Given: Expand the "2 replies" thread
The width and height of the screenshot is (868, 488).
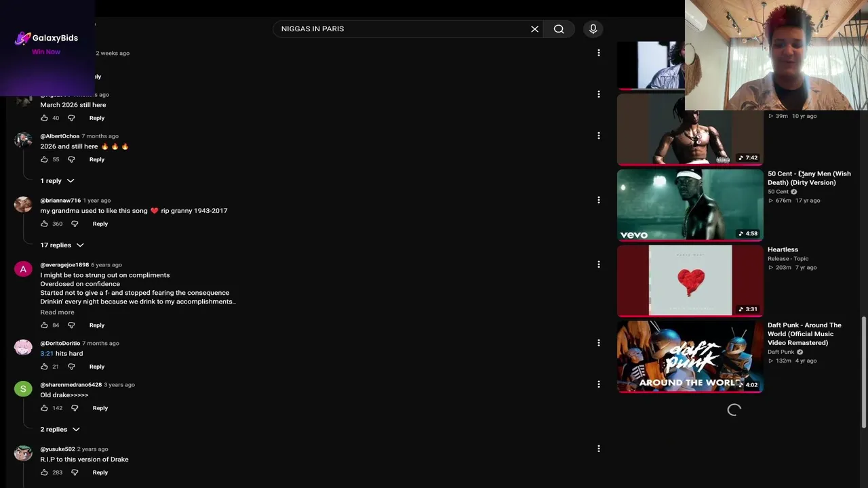Looking at the screenshot, I should pyautogui.click(x=60, y=429).
